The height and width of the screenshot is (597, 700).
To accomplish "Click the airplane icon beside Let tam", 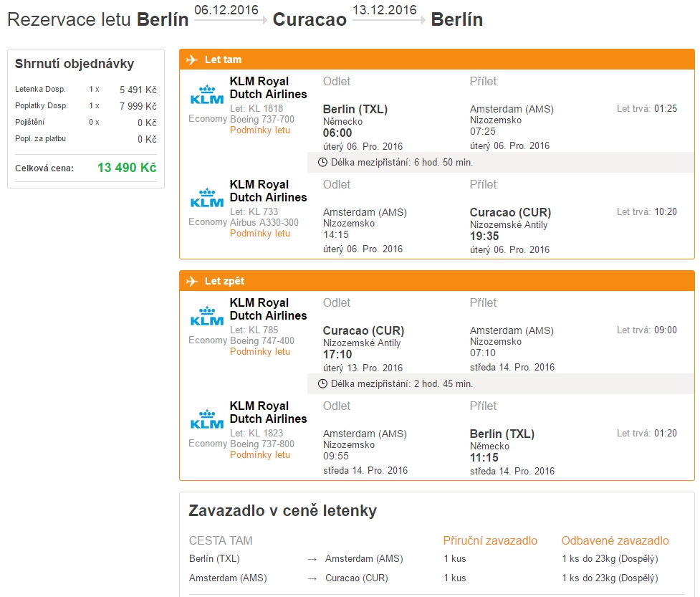I will tap(192, 59).
